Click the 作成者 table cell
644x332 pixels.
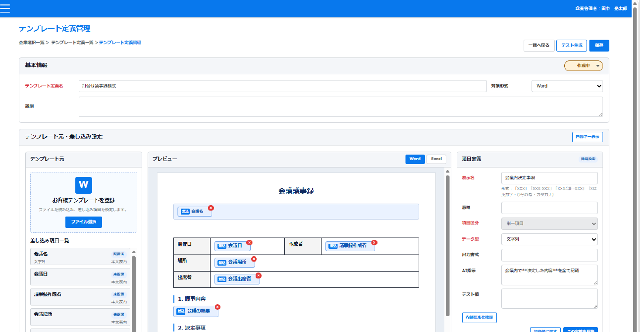pos(303,246)
